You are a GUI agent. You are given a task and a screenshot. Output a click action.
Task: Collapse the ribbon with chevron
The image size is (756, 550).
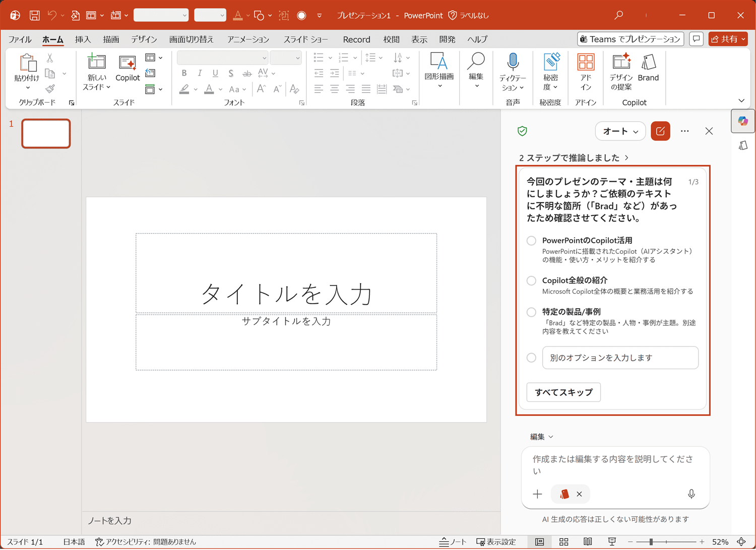pyautogui.click(x=741, y=101)
